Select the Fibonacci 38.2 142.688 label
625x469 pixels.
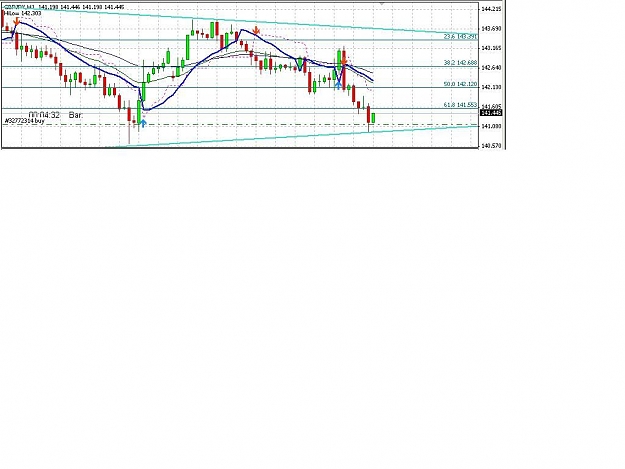[460, 63]
